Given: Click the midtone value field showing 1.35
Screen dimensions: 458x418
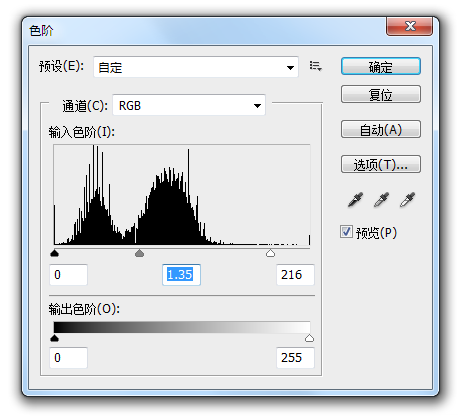Looking at the screenshot, I should click(x=181, y=275).
